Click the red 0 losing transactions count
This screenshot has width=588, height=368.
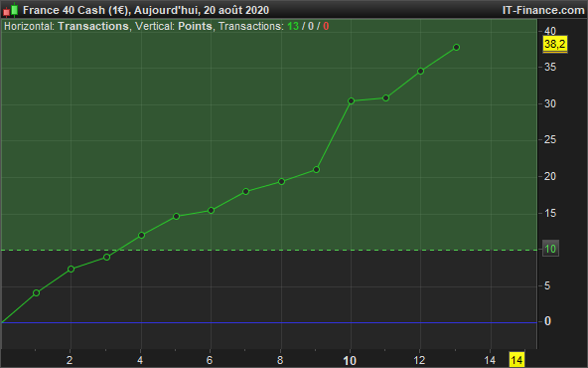[x=326, y=26]
